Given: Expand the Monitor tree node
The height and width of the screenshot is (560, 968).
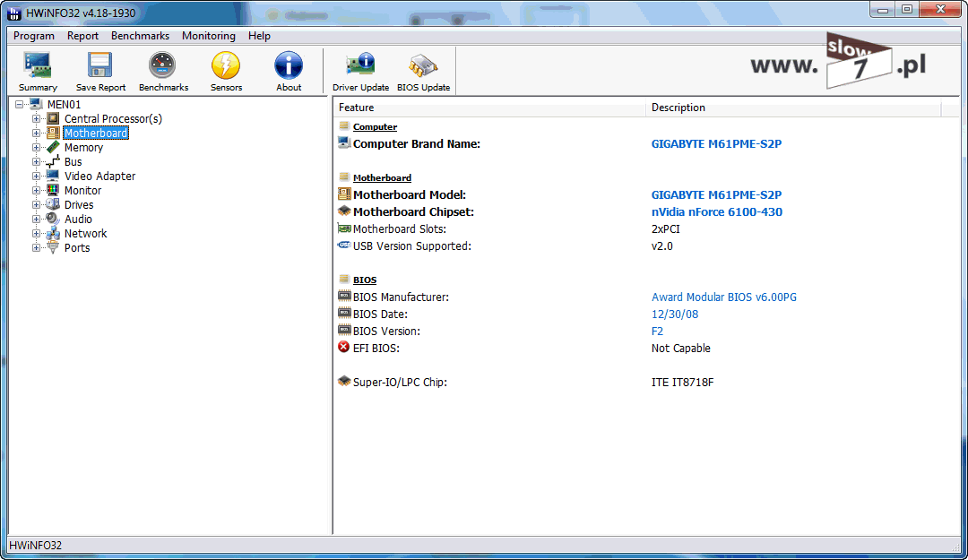Looking at the screenshot, I should coord(36,190).
